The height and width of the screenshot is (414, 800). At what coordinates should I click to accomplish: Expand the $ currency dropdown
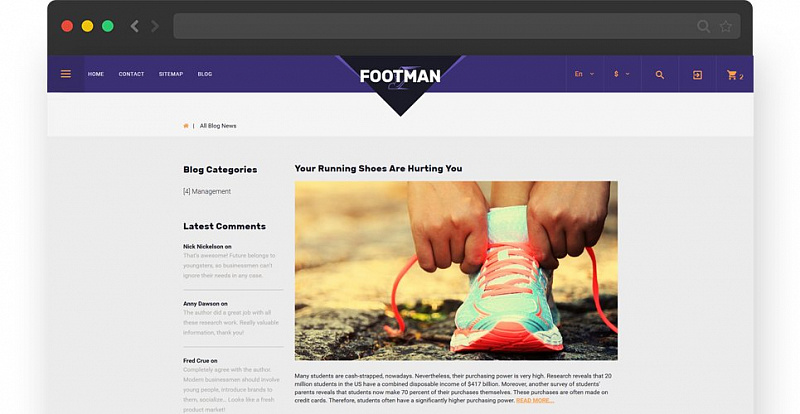(x=622, y=74)
